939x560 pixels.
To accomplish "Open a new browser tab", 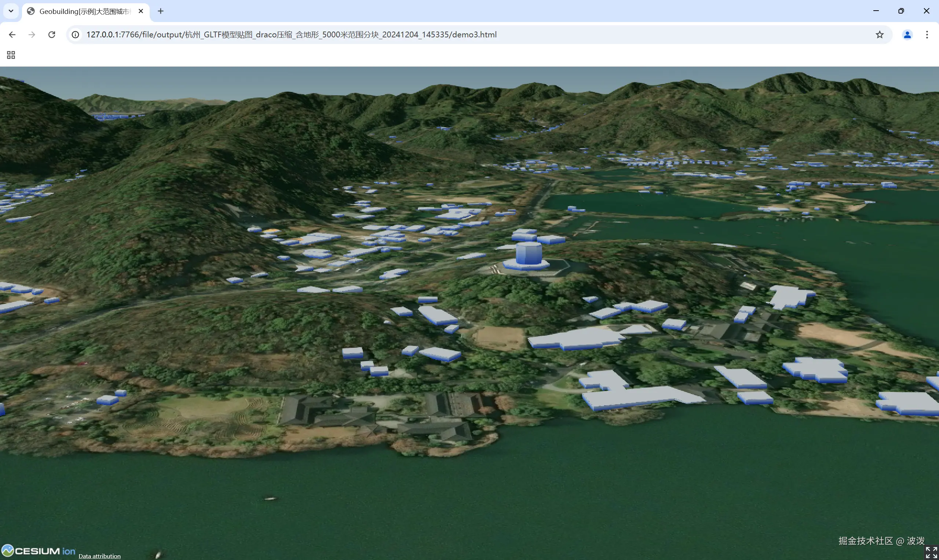I will pos(160,11).
